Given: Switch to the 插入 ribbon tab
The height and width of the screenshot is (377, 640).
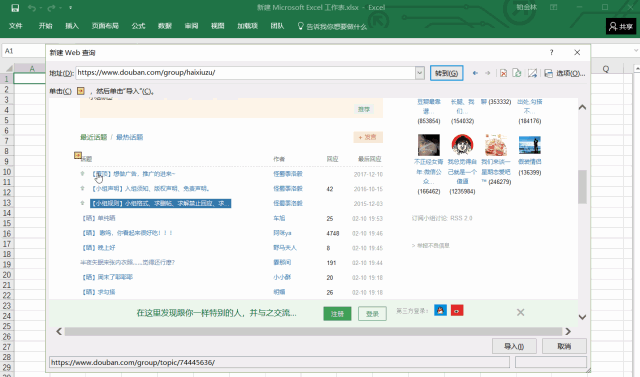Looking at the screenshot, I should pos(72,26).
